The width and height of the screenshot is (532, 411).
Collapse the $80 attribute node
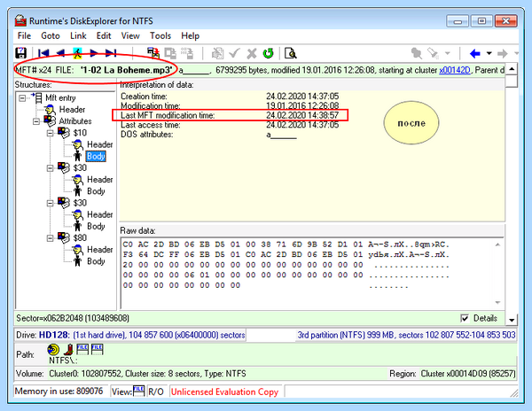click(50, 238)
